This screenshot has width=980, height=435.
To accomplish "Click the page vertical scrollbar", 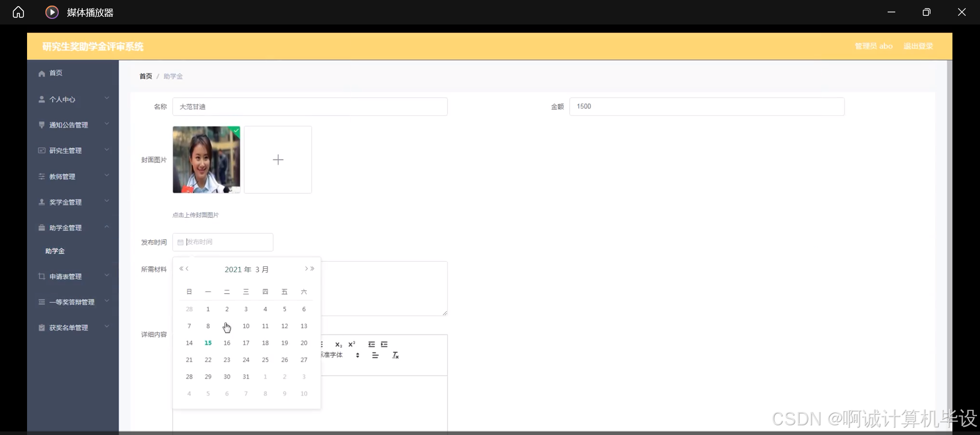I will tap(949, 245).
